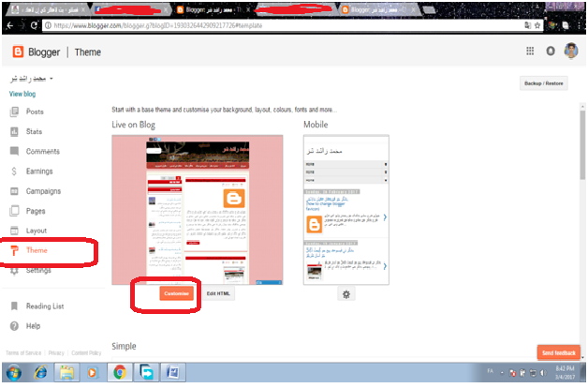588x388 pixels.
Task: Open Privacy link in footer
Action: [x=56, y=353]
